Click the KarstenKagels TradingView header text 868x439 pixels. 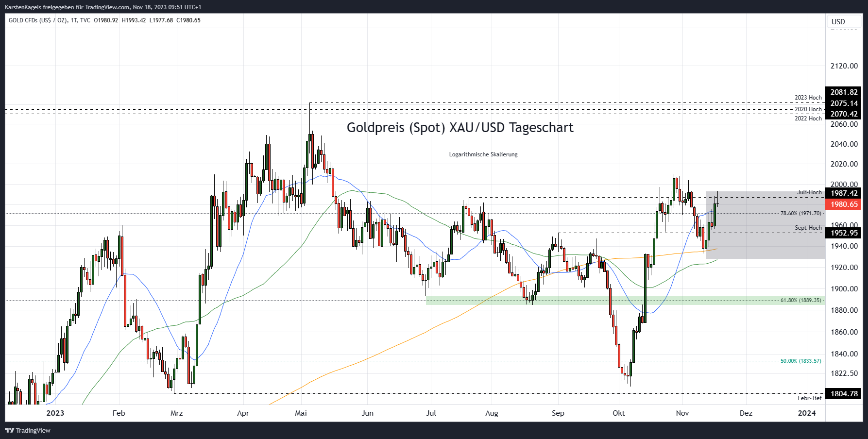pos(103,7)
